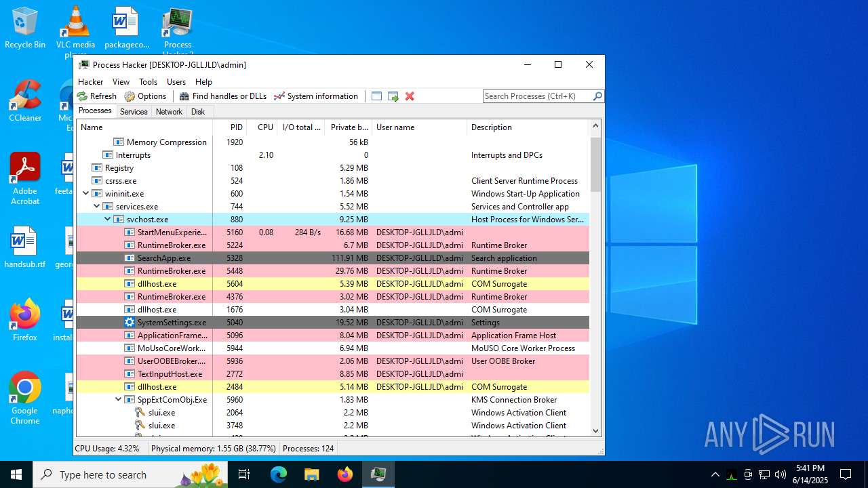The width and height of the screenshot is (868, 488).
Task: Switch to the Disk tab
Action: (198, 112)
